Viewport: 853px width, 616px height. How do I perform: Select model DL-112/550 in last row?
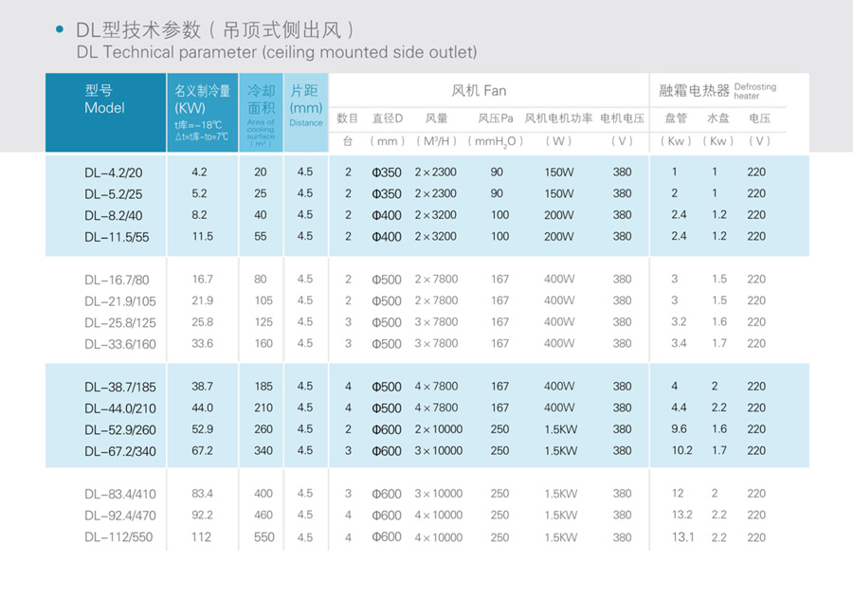[118, 537]
